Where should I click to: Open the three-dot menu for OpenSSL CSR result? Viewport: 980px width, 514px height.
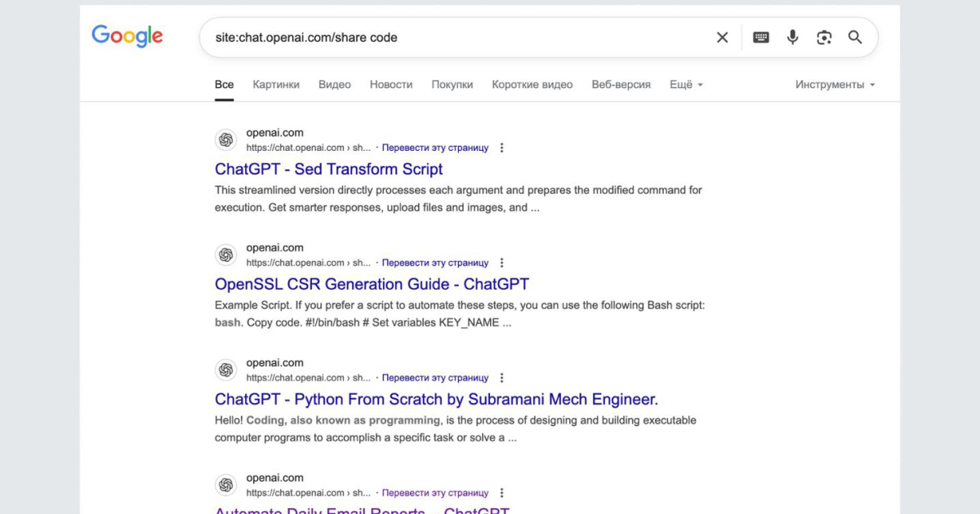tap(501, 263)
